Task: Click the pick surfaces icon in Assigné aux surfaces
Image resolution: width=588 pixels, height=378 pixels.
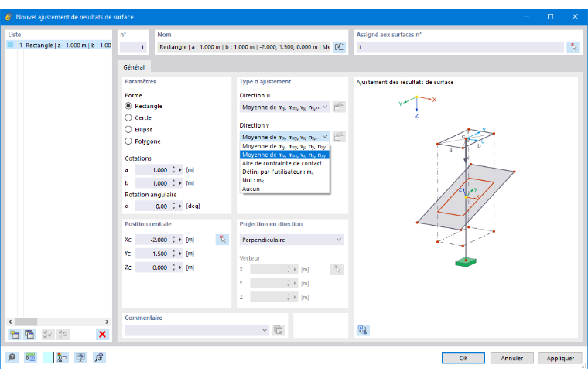Action: (573, 47)
